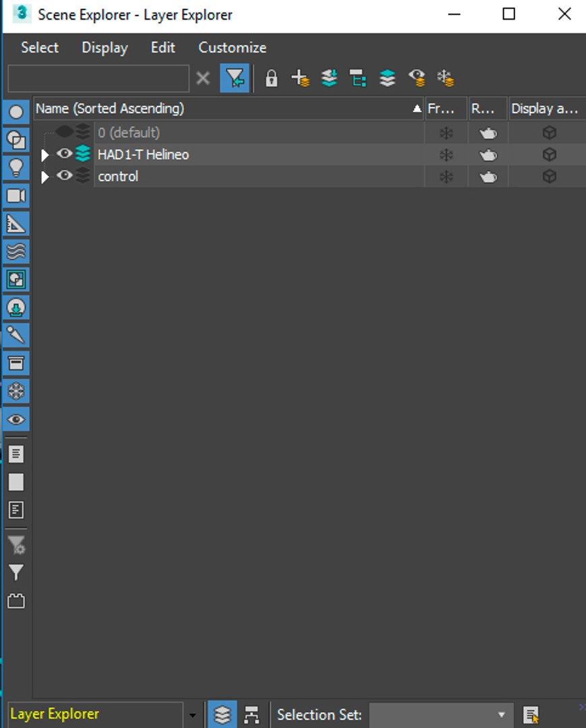Open the Selection Set dropdown
The image size is (586, 728).
pyautogui.click(x=441, y=715)
